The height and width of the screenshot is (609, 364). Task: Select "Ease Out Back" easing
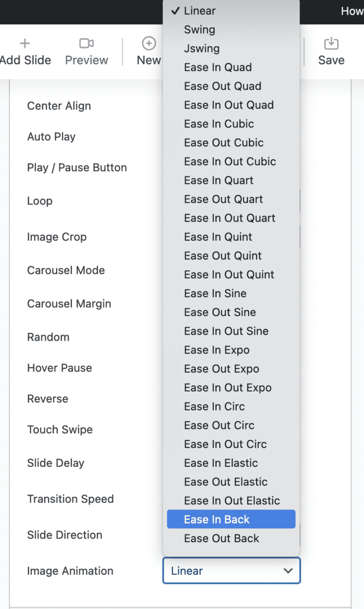221,538
